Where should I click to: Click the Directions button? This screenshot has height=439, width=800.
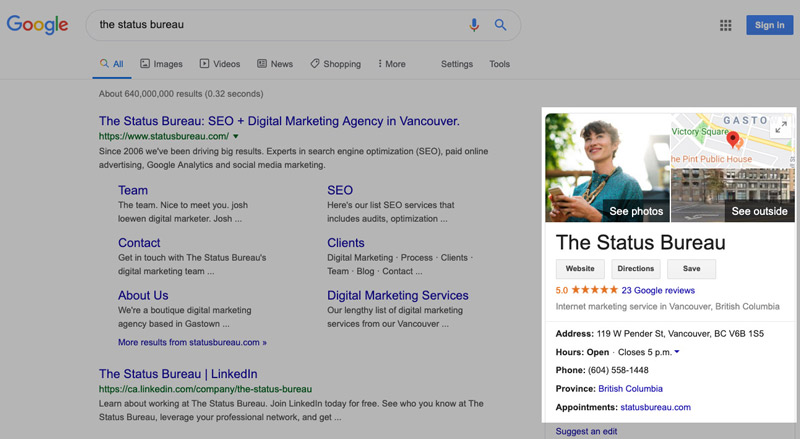(636, 269)
